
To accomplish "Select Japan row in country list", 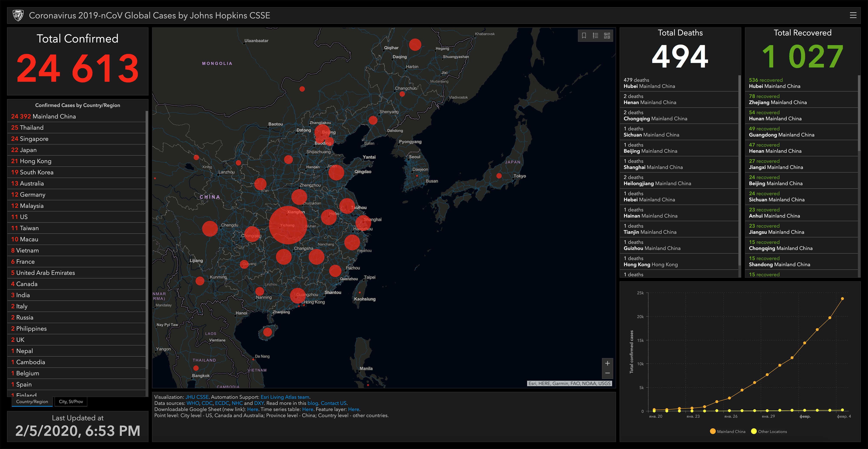I will click(x=76, y=150).
